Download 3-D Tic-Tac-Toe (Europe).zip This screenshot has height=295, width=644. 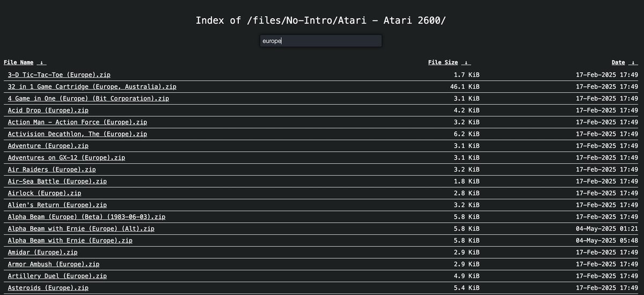(59, 75)
